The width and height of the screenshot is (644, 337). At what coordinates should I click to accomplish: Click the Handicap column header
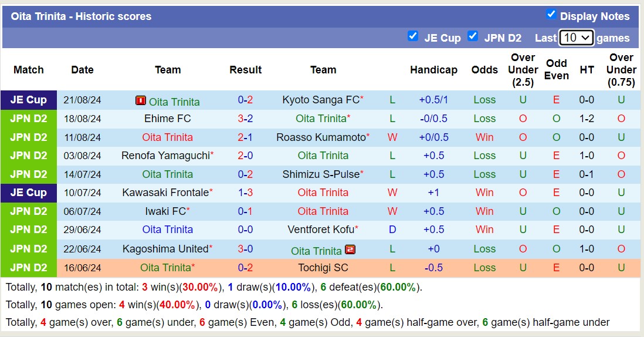(x=433, y=70)
